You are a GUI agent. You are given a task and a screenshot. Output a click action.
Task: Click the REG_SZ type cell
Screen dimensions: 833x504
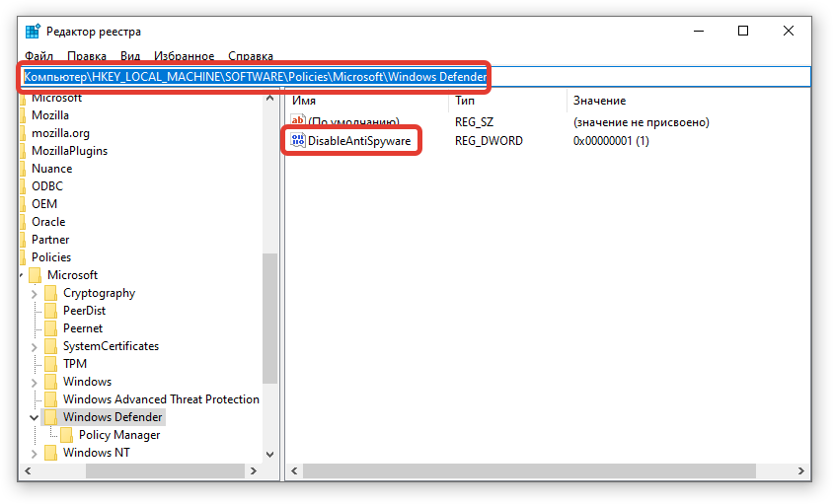pos(474,122)
